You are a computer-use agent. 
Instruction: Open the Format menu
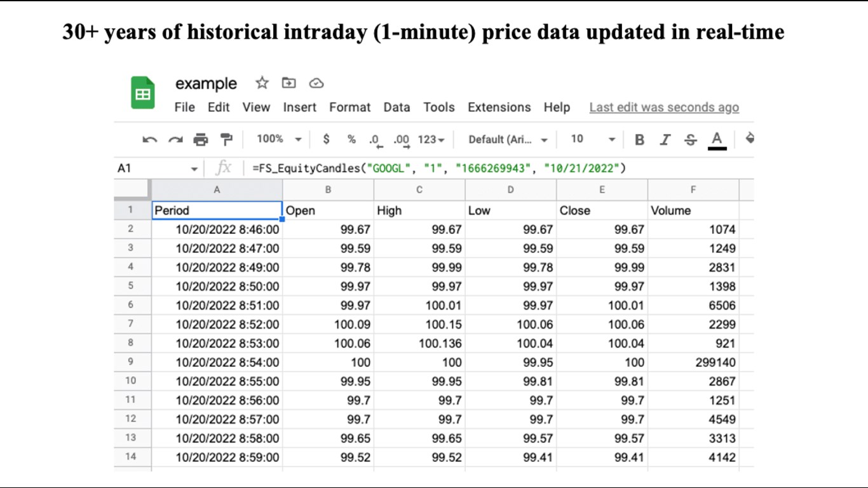pos(349,107)
